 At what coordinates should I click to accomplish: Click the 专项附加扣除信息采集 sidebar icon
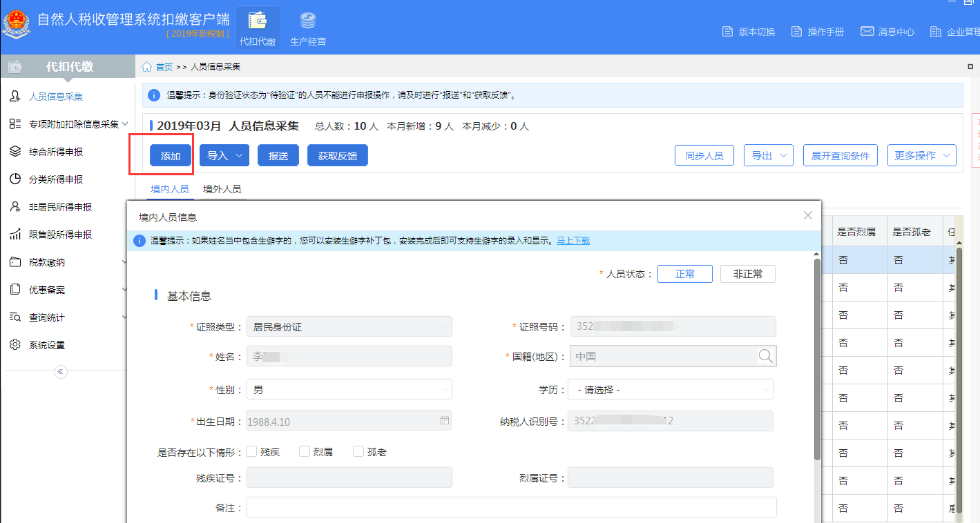click(x=15, y=124)
